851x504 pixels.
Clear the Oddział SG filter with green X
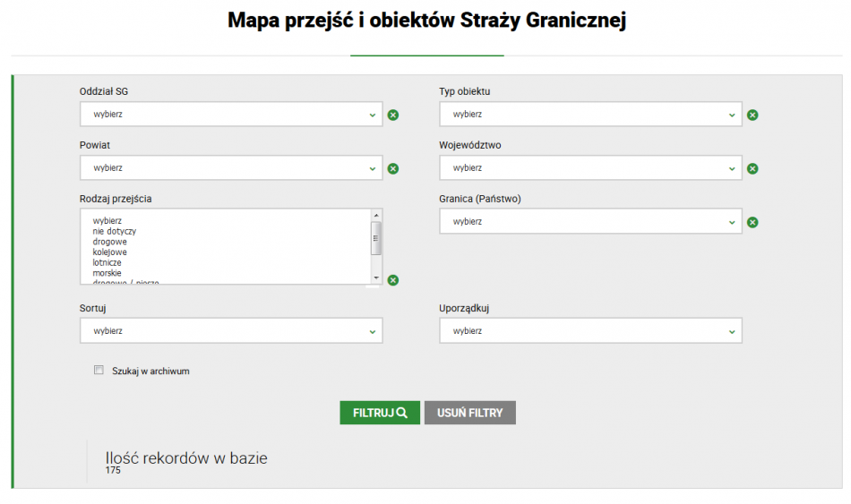click(393, 115)
